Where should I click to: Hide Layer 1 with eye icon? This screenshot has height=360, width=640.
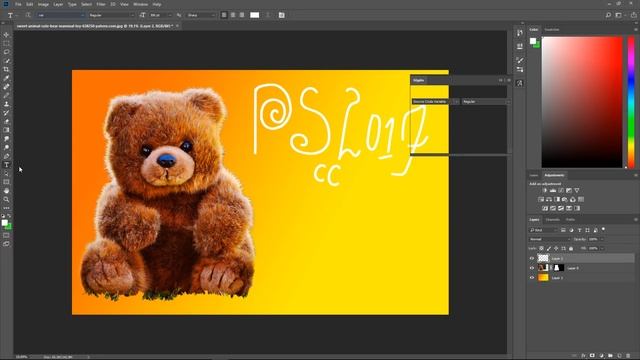coord(532,278)
